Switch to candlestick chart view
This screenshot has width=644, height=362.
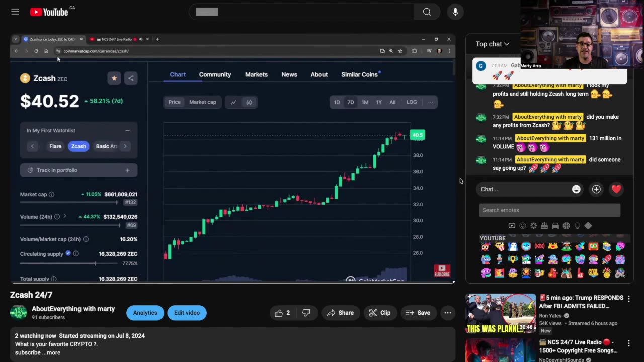pyautogui.click(x=249, y=102)
